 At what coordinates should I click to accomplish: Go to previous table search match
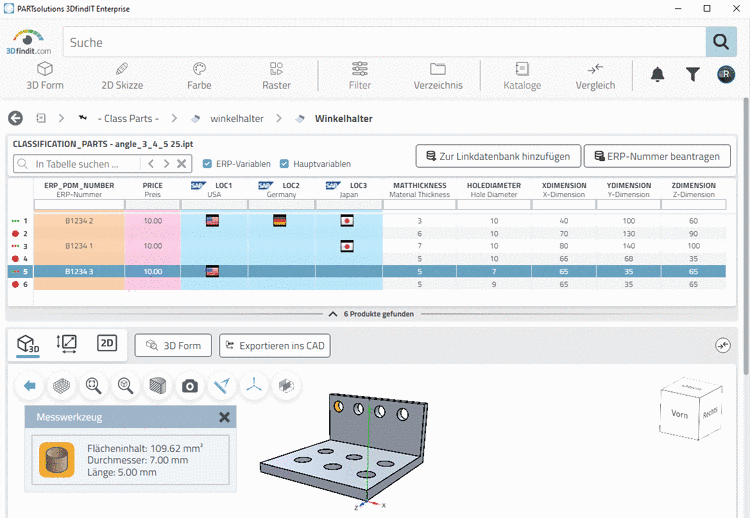151,164
